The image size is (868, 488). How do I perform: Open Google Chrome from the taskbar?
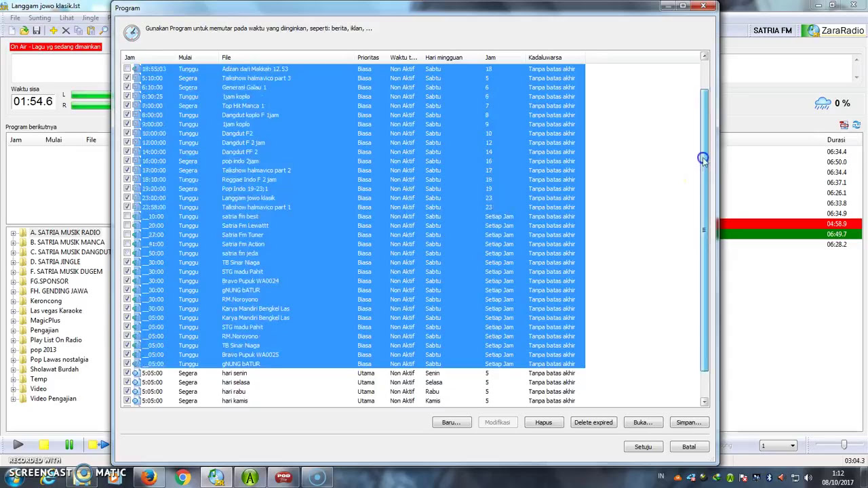(x=182, y=477)
